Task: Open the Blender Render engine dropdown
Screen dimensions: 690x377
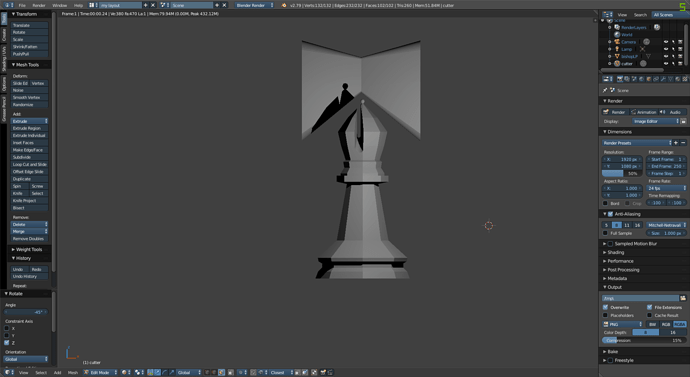Action: 254,5
